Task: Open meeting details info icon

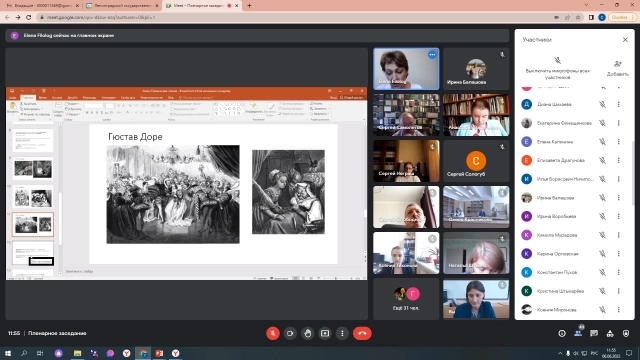Action: pyautogui.click(x=562, y=333)
